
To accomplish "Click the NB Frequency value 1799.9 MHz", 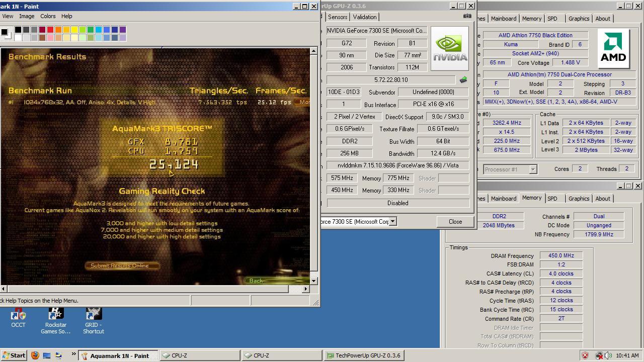I will click(599, 234).
